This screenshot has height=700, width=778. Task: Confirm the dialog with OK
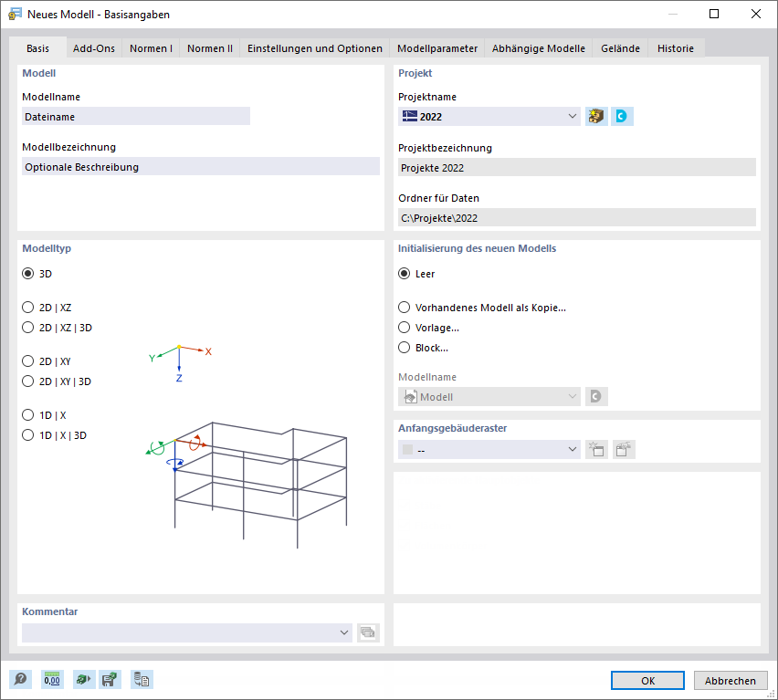pyautogui.click(x=647, y=680)
